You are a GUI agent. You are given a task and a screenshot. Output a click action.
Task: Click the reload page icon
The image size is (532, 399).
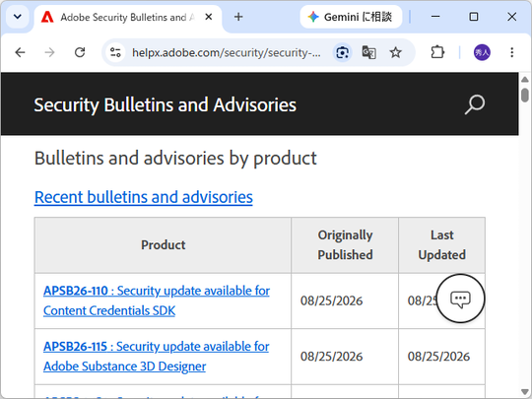tap(80, 52)
